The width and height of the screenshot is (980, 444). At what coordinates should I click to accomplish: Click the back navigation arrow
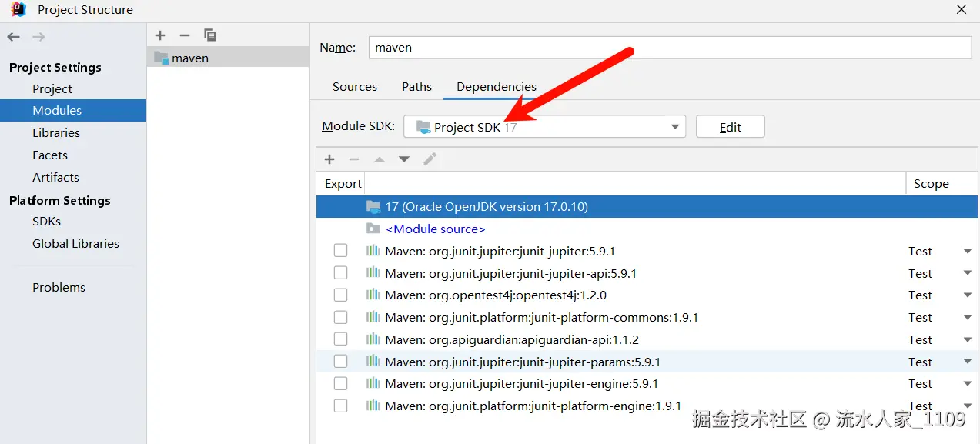click(x=14, y=37)
